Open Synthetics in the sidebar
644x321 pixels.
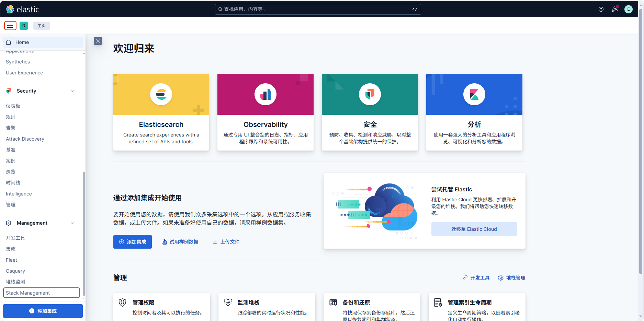18,62
